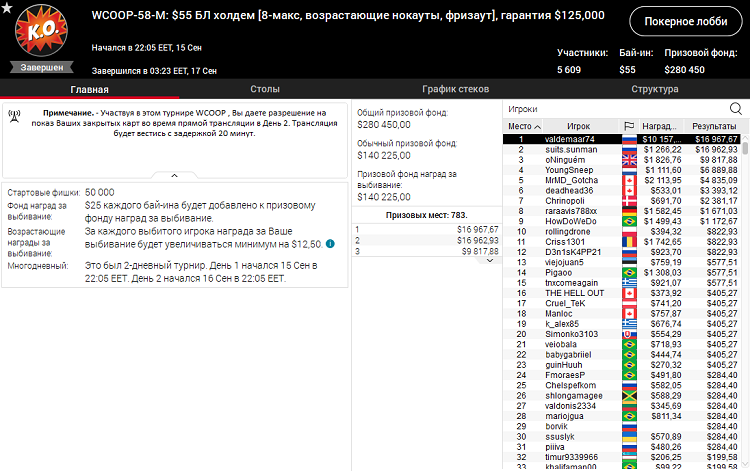750x471 pixels.
Task: Click the 1st place prize $16 967,67 in payouts list
Action: tap(477, 230)
